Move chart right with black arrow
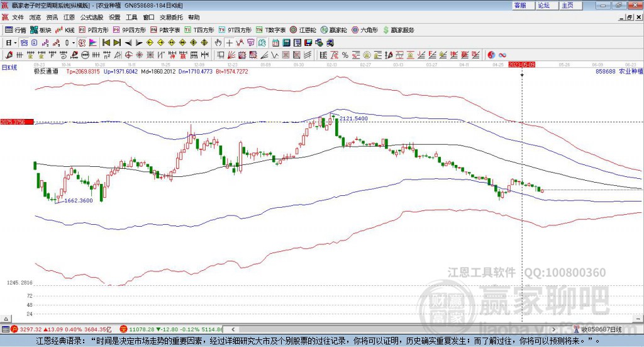Image resolution: width=644 pixels, height=347 pixels. (139, 43)
